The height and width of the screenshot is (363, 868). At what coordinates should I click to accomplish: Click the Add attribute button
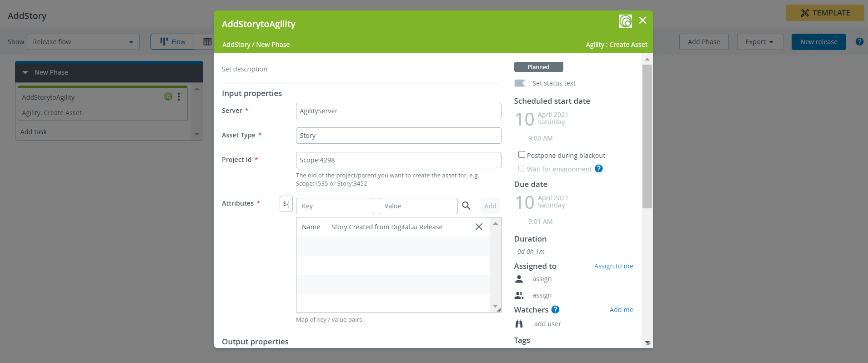coord(490,206)
